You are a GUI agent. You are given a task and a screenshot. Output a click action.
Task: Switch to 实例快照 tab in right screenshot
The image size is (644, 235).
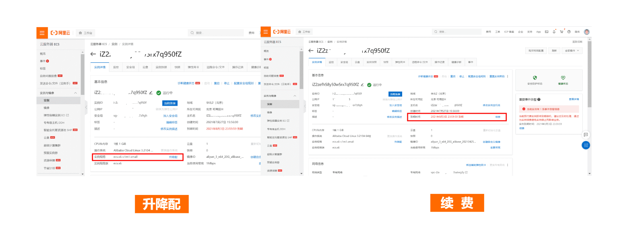pos(371,62)
